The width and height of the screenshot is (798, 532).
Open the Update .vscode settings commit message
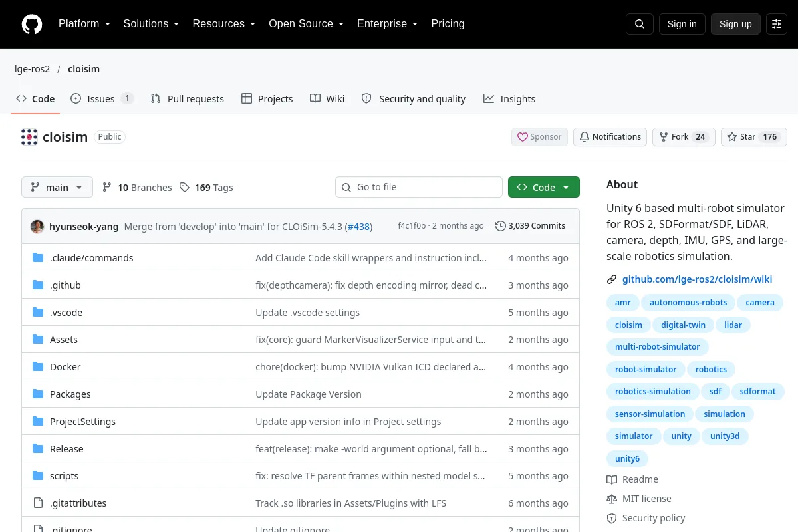pos(307,313)
